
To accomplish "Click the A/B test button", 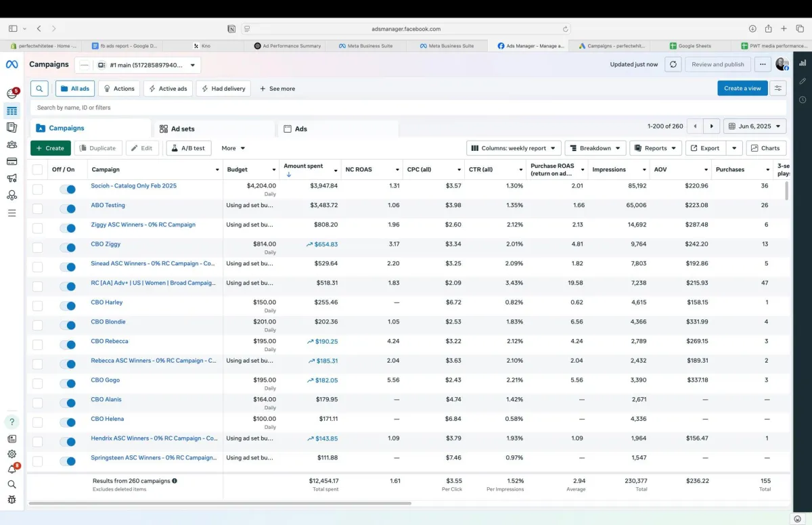I will click(189, 148).
